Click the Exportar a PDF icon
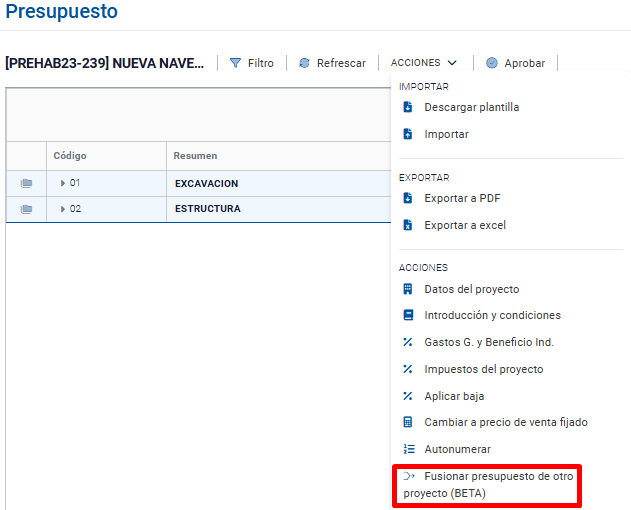This screenshot has height=510, width=631. coord(408,198)
